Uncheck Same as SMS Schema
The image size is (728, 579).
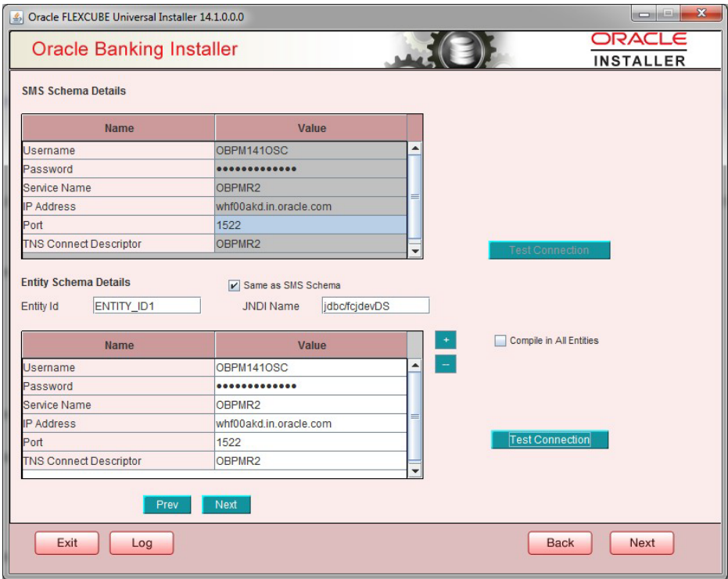pos(234,285)
